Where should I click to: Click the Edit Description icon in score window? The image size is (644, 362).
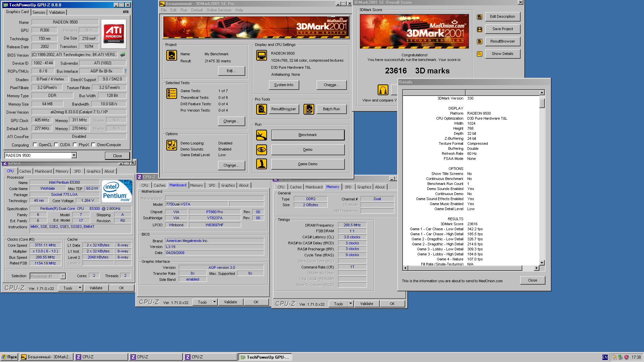click(x=480, y=17)
